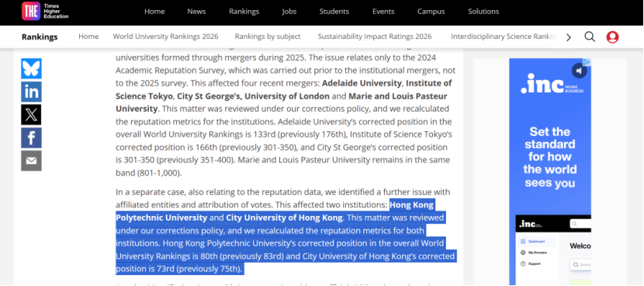Click the ad's dashboard preview image
This screenshot has width=644, height=286.
click(553, 249)
